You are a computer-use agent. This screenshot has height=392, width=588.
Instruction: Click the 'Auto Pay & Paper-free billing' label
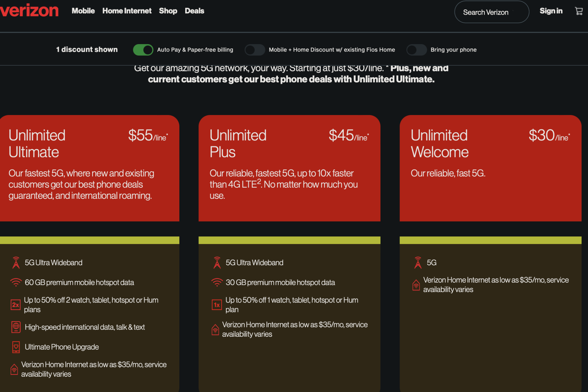point(195,50)
